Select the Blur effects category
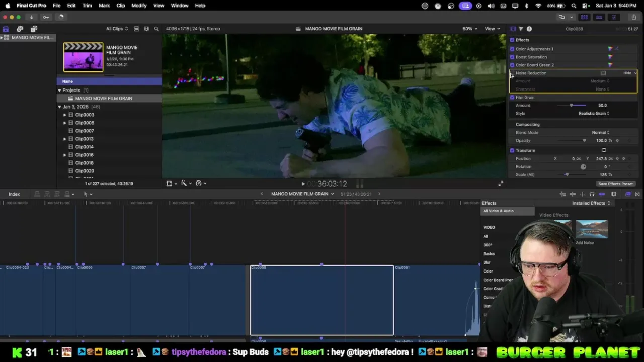Viewport: 644px width, 362px height. point(487,262)
